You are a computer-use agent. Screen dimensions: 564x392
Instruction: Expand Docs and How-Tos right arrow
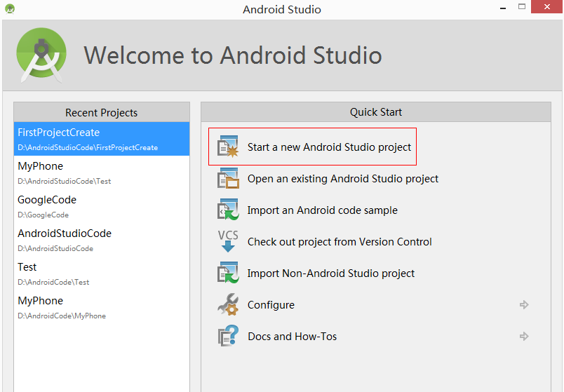coord(524,337)
